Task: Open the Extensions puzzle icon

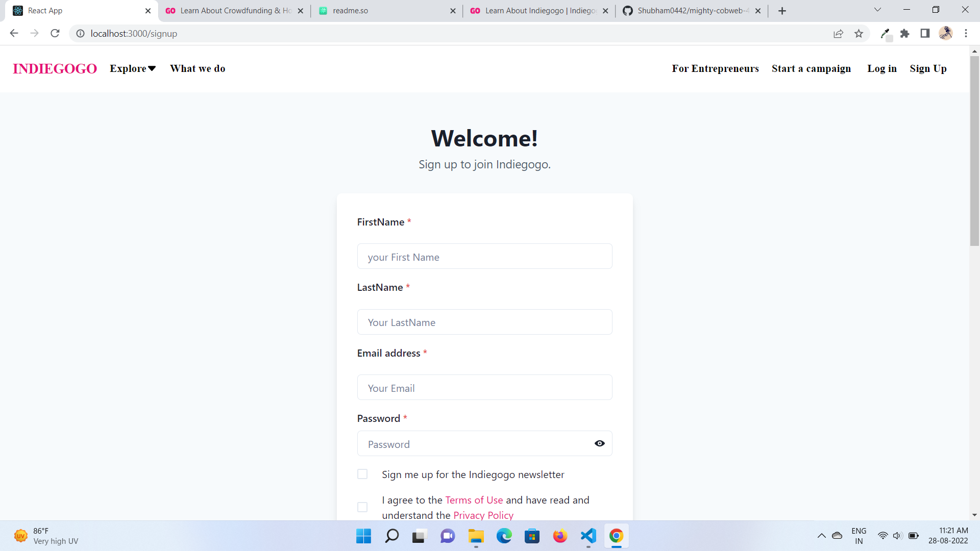Action: 904,33
